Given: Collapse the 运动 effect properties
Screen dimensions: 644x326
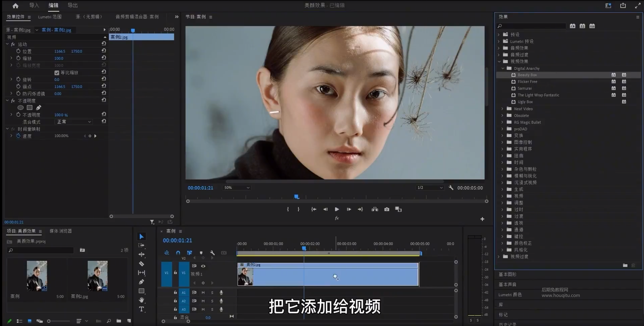Looking at the screenshot, I should click(x=7, y=44).
